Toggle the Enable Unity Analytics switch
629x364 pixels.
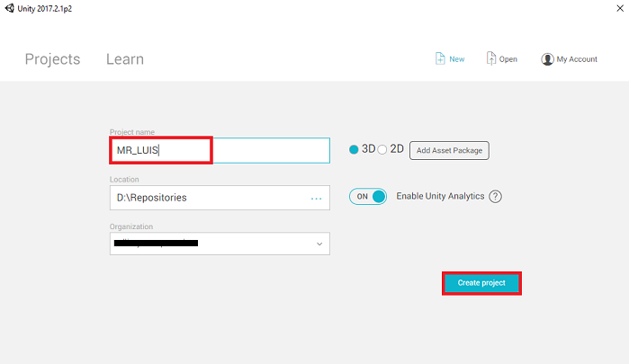tap(368, 197)
